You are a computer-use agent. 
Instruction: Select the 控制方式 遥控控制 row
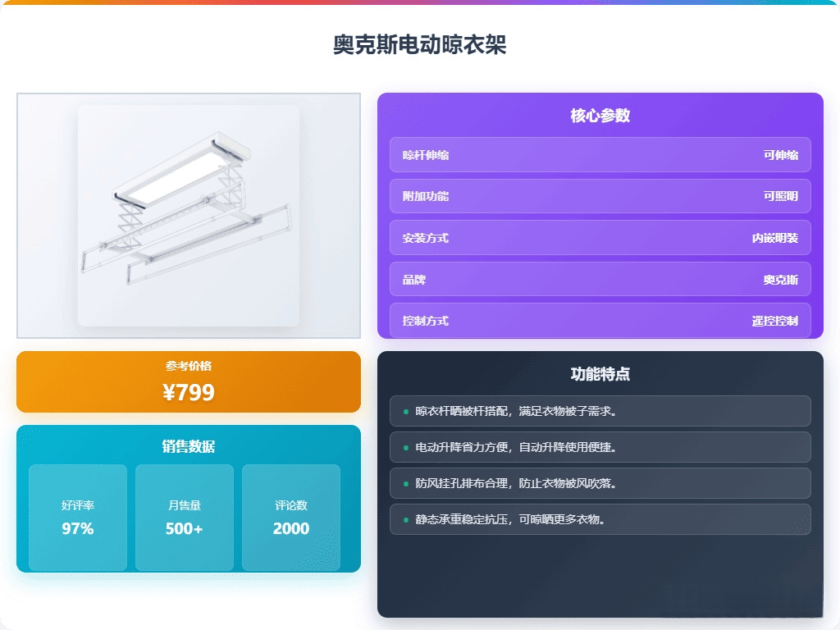click(600, 321)
